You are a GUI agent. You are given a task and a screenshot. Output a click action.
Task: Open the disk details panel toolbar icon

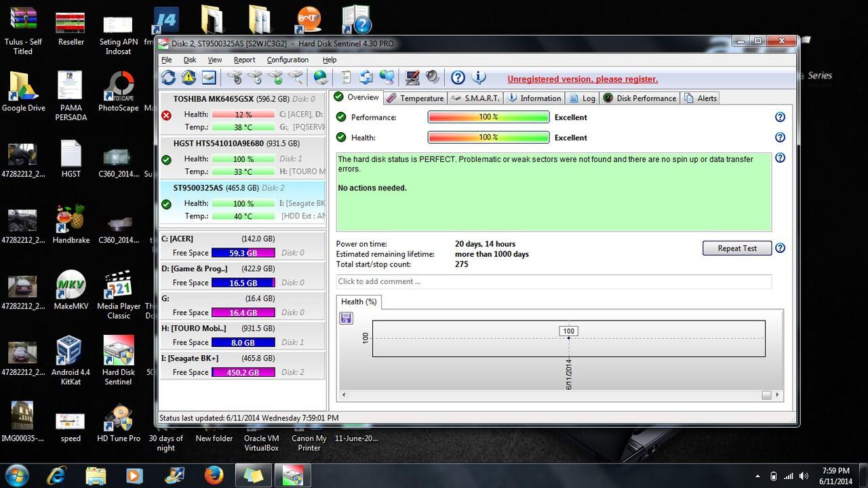(208, 78)
